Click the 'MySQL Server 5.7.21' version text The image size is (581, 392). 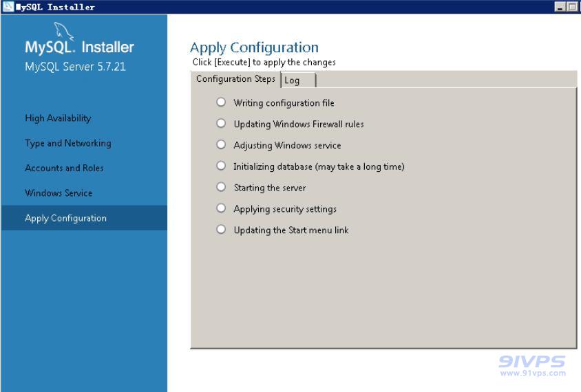(x=75, y=67)
